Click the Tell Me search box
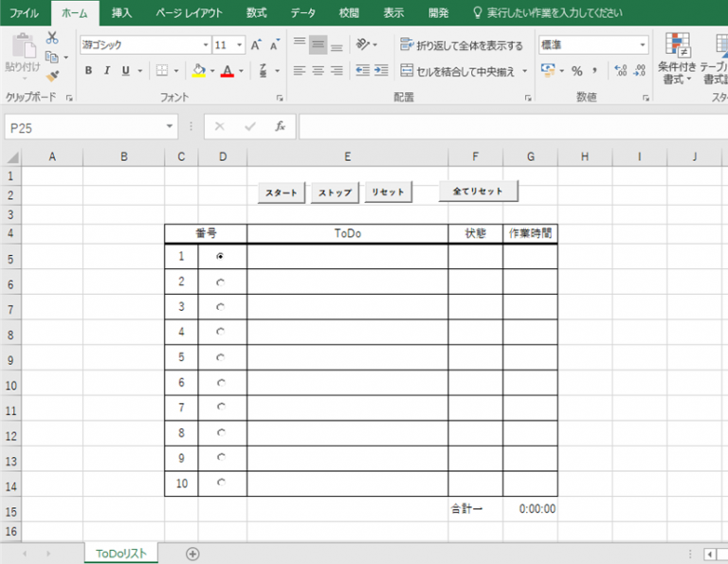 (x=548, y=12)
